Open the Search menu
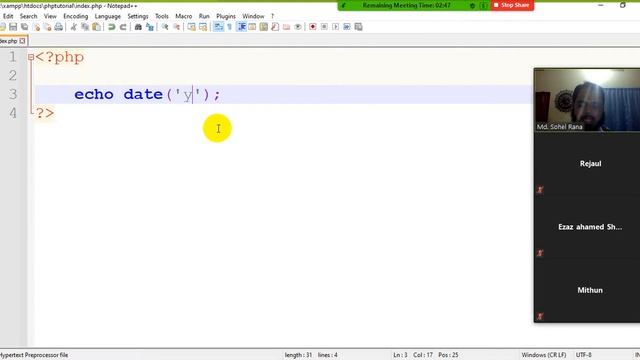 (28, 16)
